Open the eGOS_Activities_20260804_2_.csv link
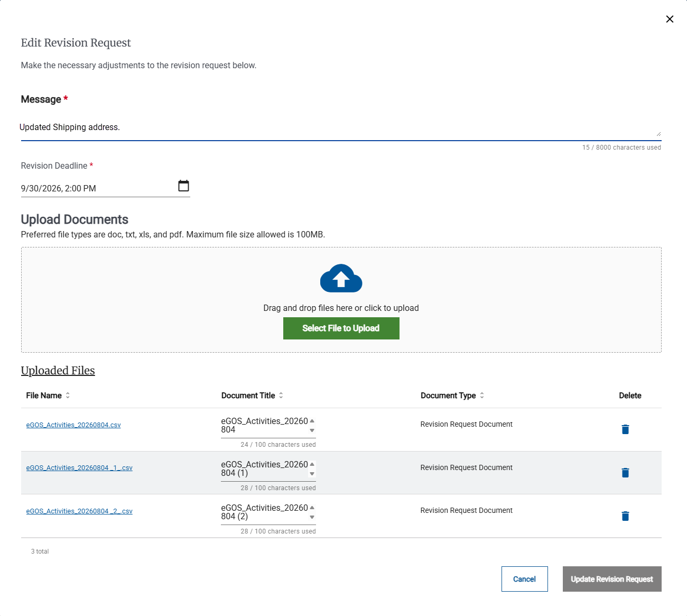Image resolution: width=687 pixels, height=616 pixels. coord(79,511)
